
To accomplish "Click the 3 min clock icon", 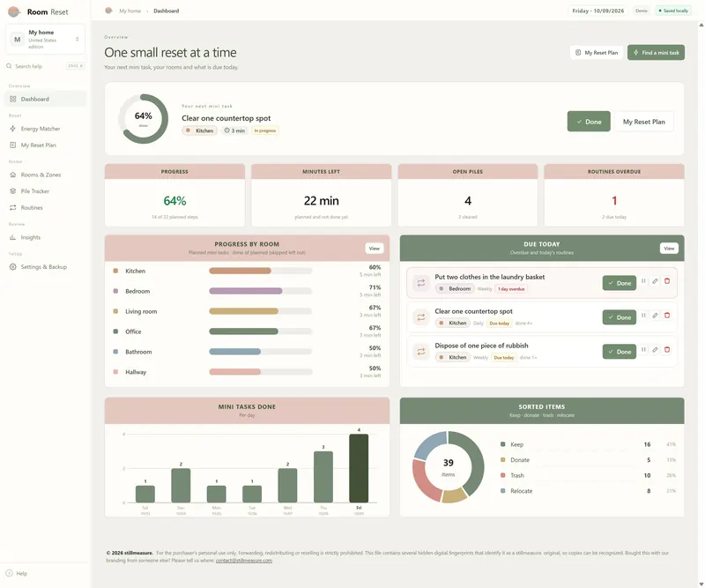I will pyautogui.click(x=227, y=130).
